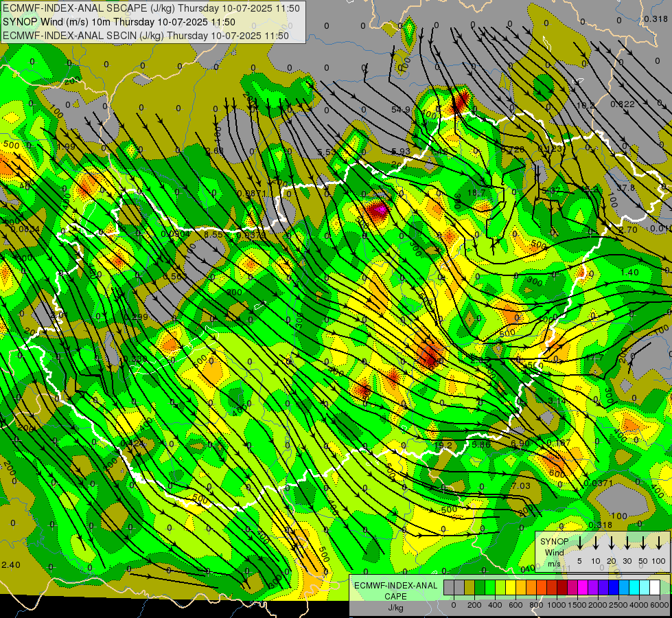Click the 6.90 value on the map
The image size is (672, 618).
pyautogui.click(x=520, y=444)
